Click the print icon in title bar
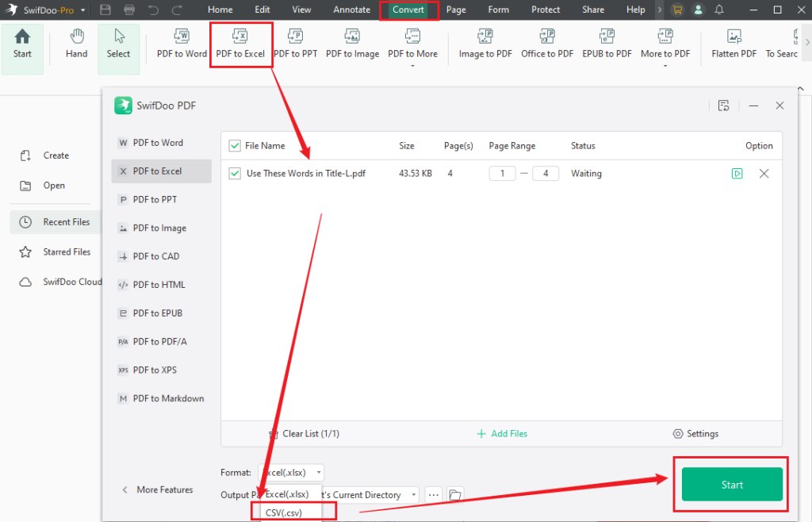The image size is (812, 522). 129,10
